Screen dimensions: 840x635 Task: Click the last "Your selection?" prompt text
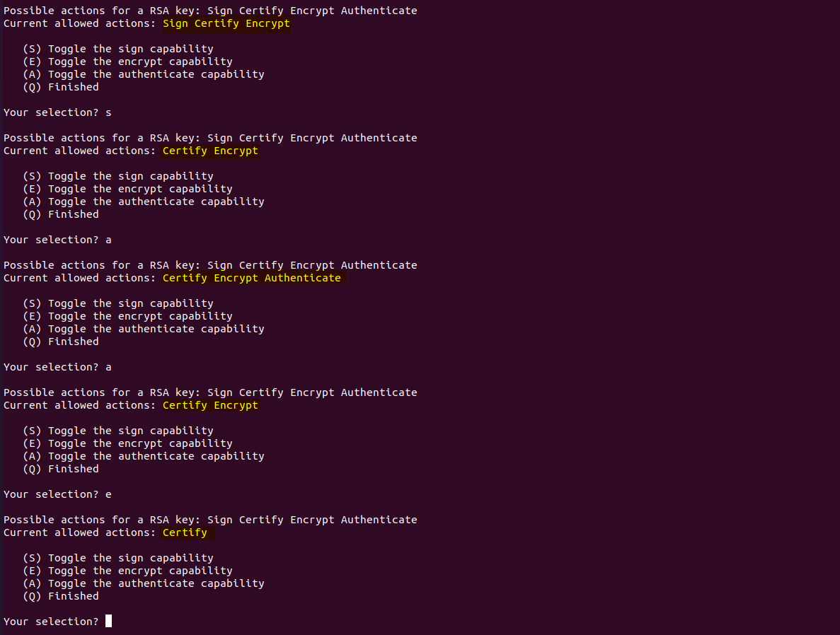point(51,622)
